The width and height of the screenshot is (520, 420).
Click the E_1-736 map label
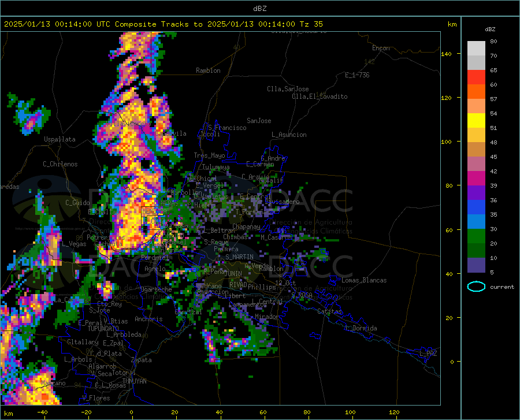[x=357, y=75]
